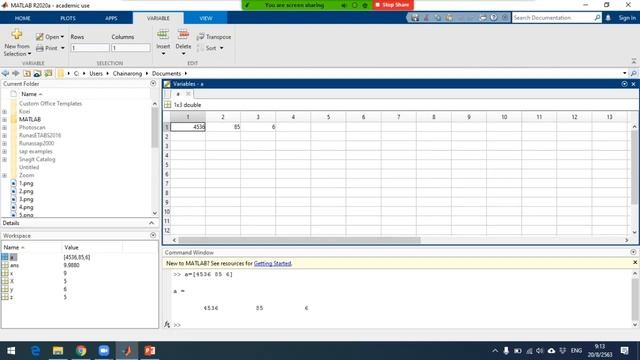Open the Print dropdown arrow

[62, 48]
